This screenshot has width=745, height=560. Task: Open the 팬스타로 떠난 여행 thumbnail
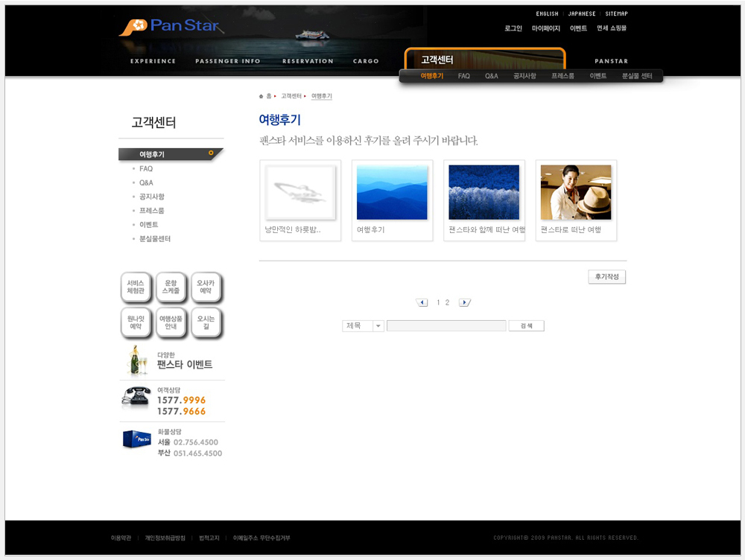[575, 192]
